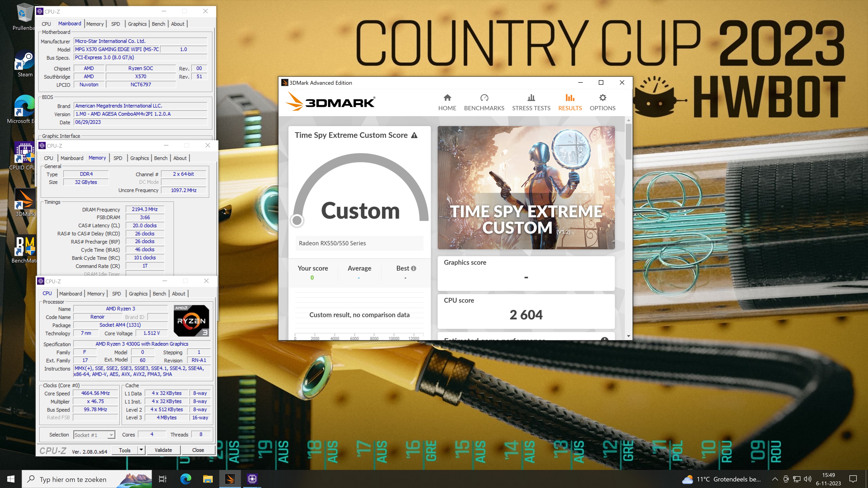Switch to CPU-Z on the taskbar

[x=252, y=479]
